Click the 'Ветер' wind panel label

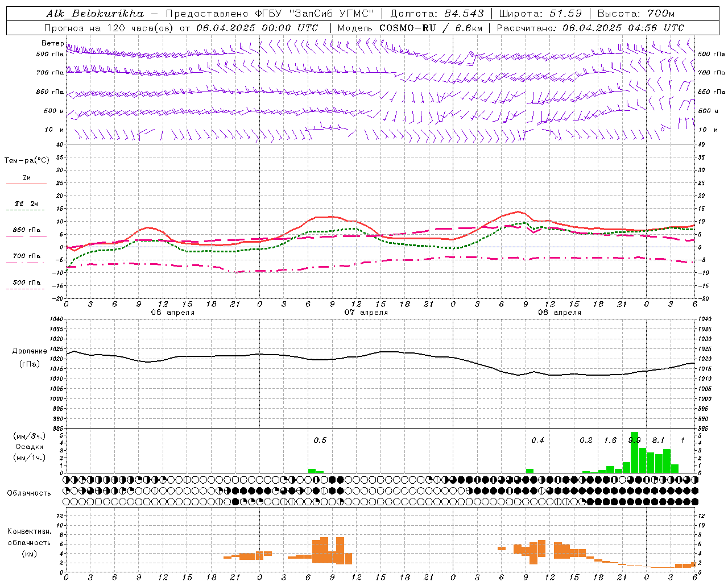pyautogui.click(x=52, y=43)
